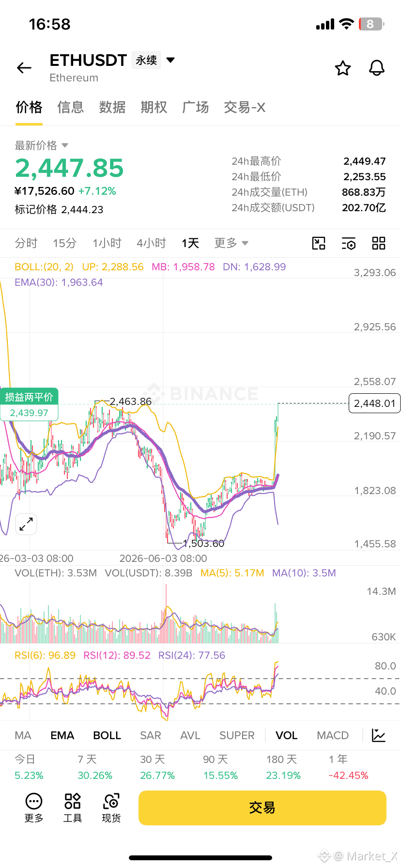Select the 15分 timeframe

65,243
